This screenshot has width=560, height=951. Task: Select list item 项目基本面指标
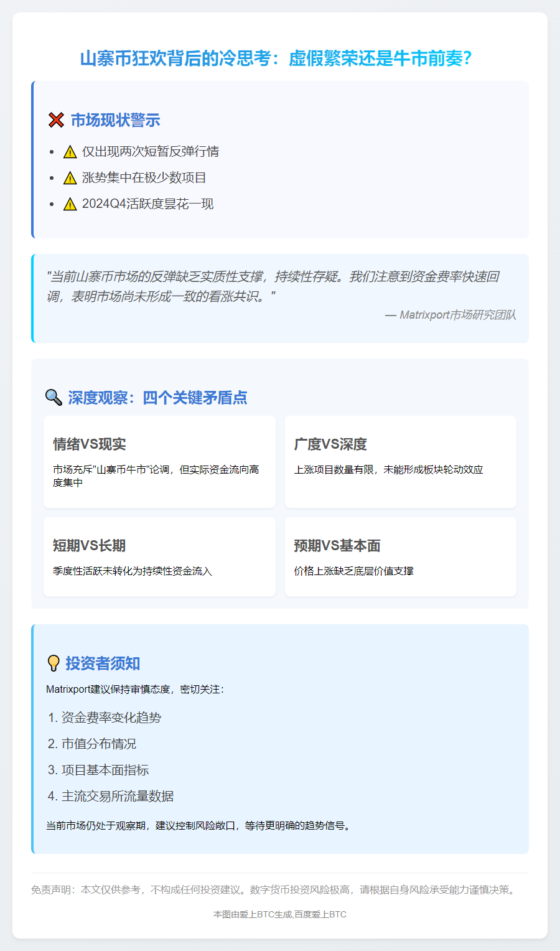105,770
